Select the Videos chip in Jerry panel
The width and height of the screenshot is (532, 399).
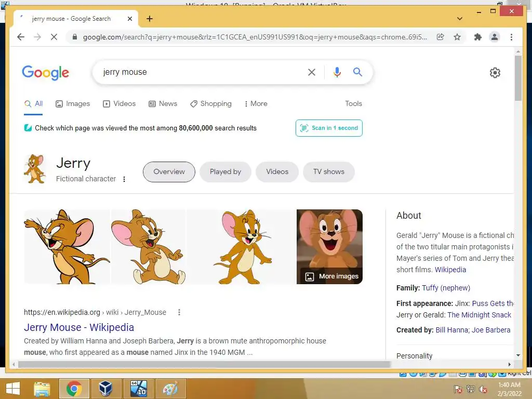[x=277, y=171]
